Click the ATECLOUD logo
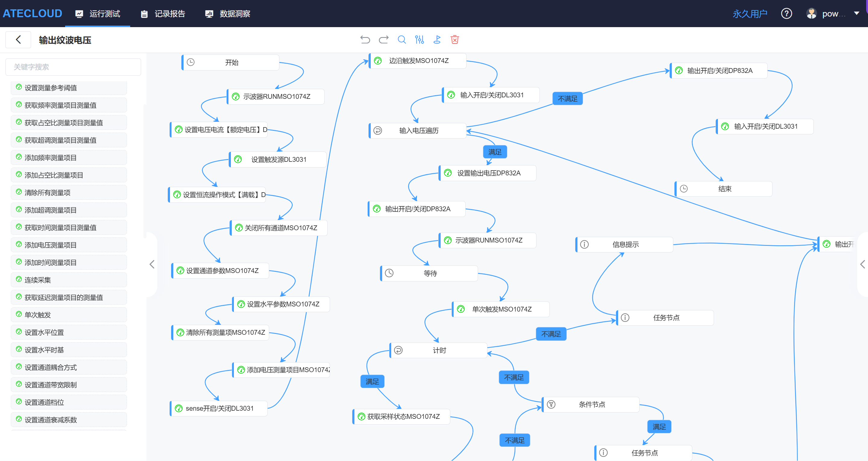This screenshot has height=461, width=868. pyautogui.click(x=32, y=14)
